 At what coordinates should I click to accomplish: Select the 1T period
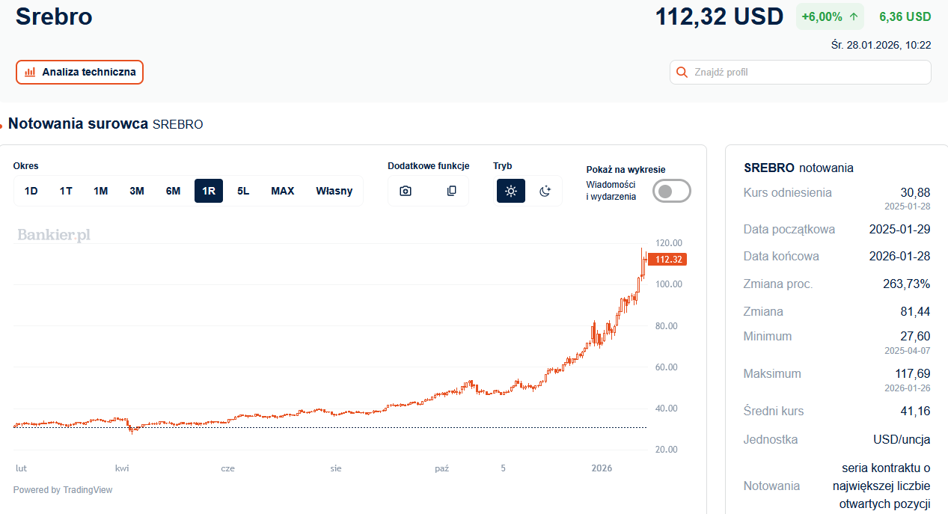tap(66, 191)
